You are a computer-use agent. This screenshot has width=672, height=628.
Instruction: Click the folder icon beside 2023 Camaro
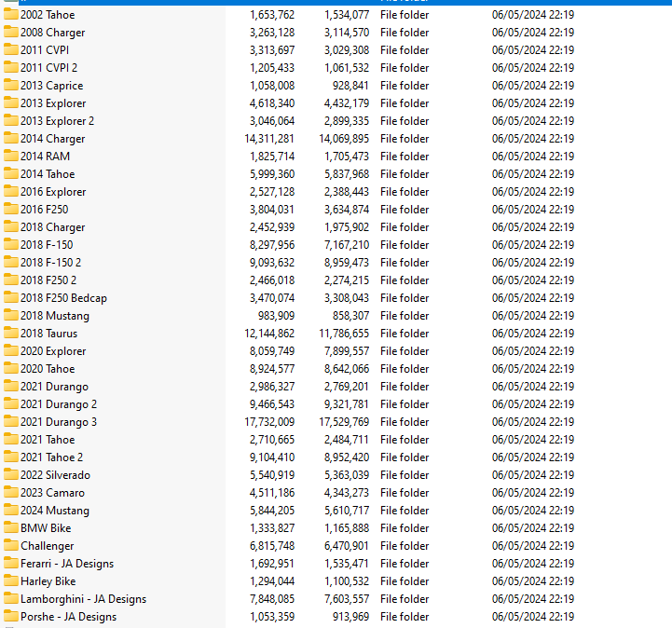(10, 493)
